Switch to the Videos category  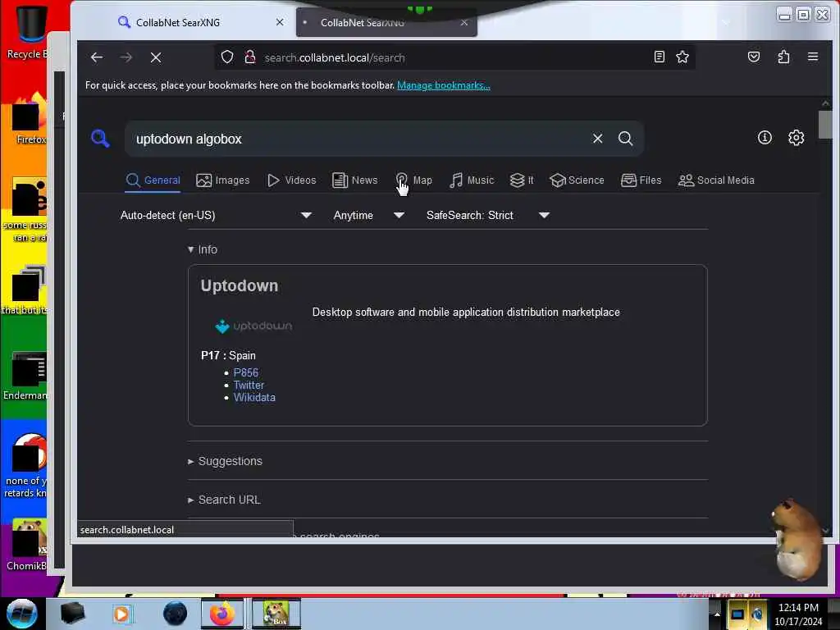291,180
